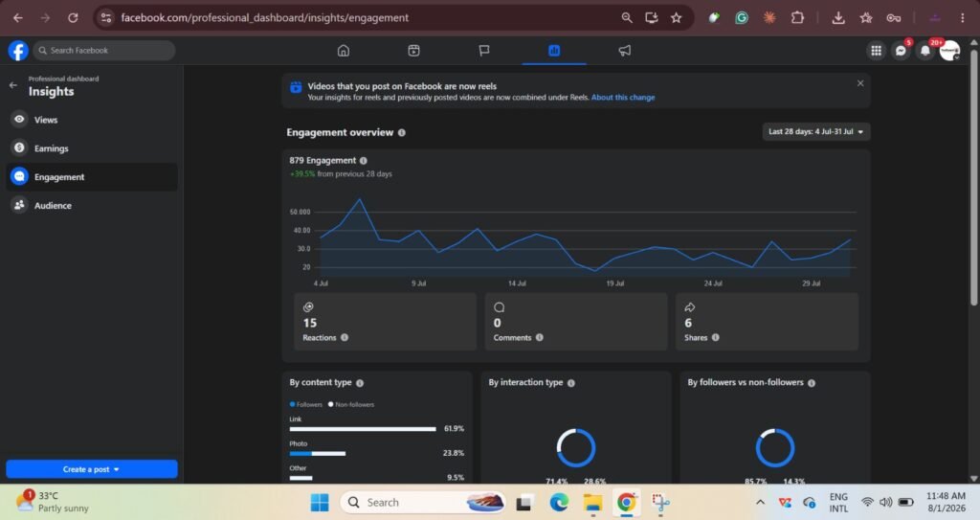Go back in the browser
This screenshot has width=980, height=520.
(18, 17)
